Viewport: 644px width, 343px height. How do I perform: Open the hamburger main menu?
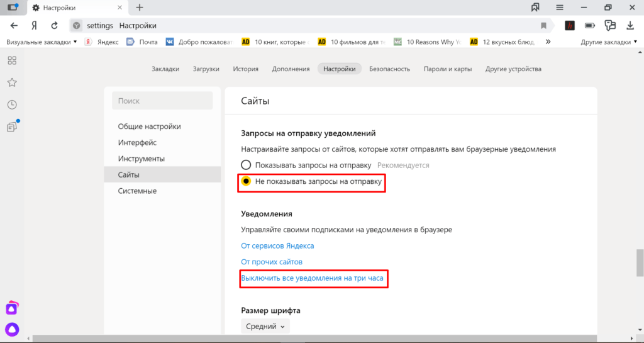pos(559,8)
